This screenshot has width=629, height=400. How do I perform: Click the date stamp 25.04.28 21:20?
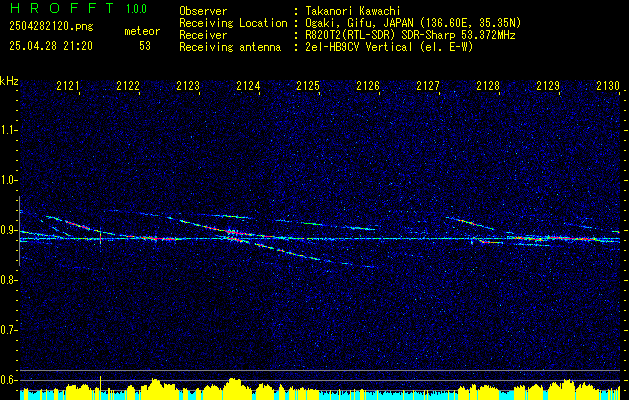tap(51, 46)
